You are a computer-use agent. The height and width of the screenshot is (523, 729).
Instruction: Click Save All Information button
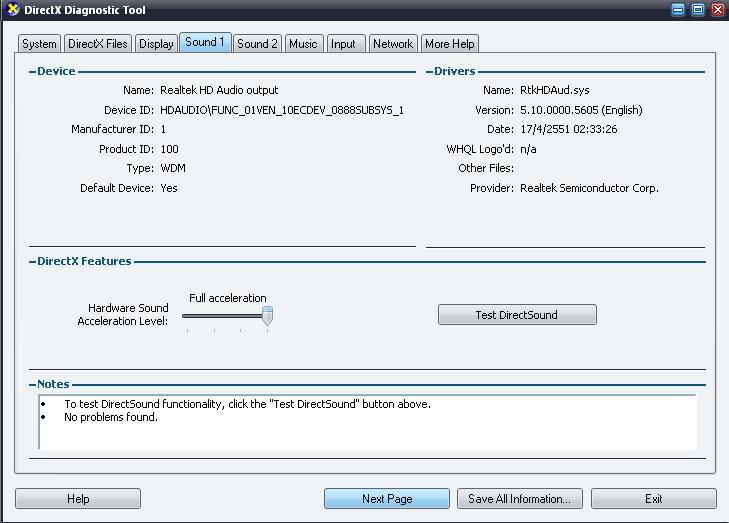click(x=520, y=499)
